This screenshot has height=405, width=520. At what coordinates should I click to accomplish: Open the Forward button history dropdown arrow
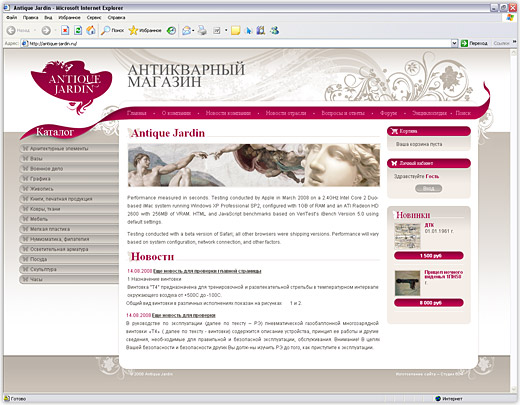click(55, 31)
